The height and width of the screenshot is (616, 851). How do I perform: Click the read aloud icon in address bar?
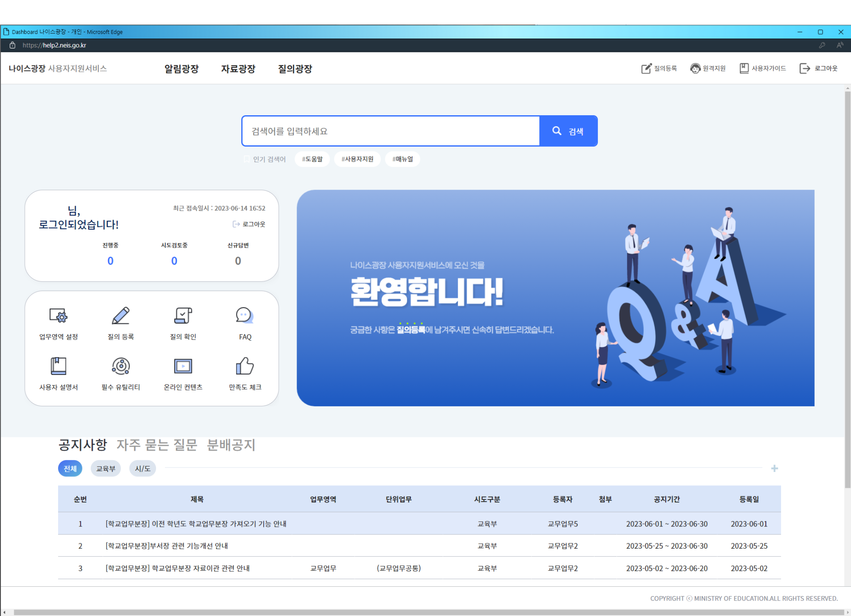click(x=839, y=45)
